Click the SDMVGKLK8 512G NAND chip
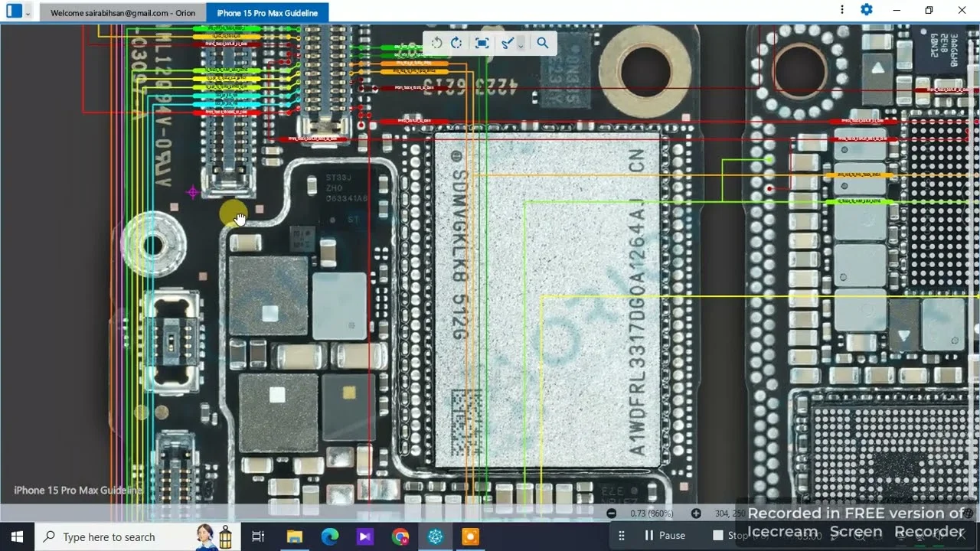Screen dimensions: 980x551 (547, 300)
